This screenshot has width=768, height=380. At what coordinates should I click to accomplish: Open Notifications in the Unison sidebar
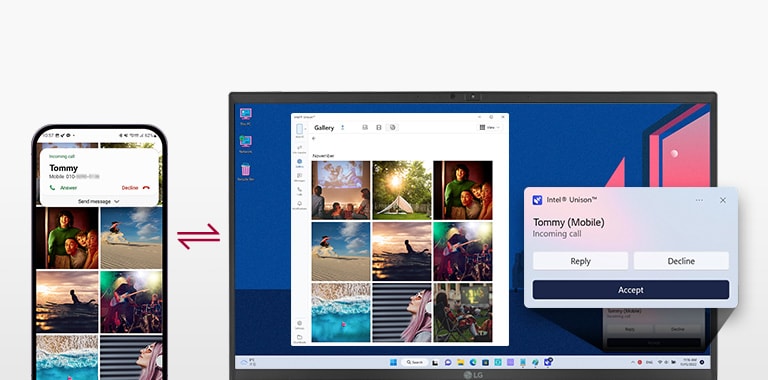coord(299,205)
